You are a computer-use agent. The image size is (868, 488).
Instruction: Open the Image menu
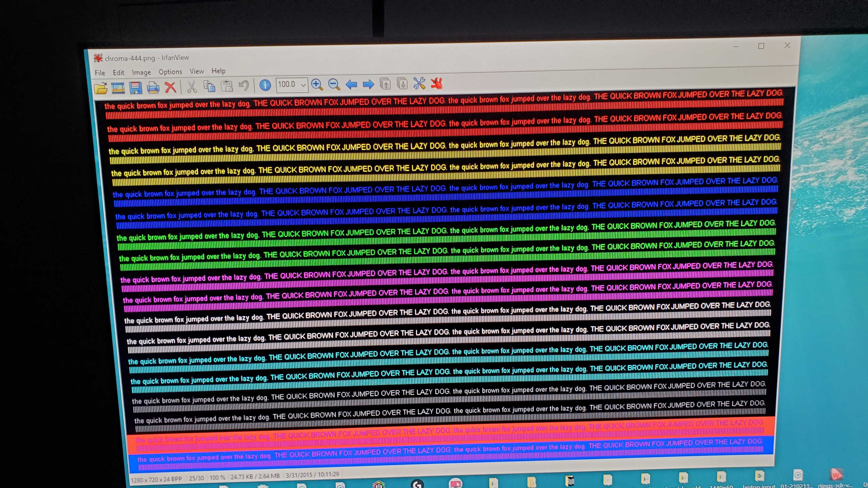tap(141, 72)
